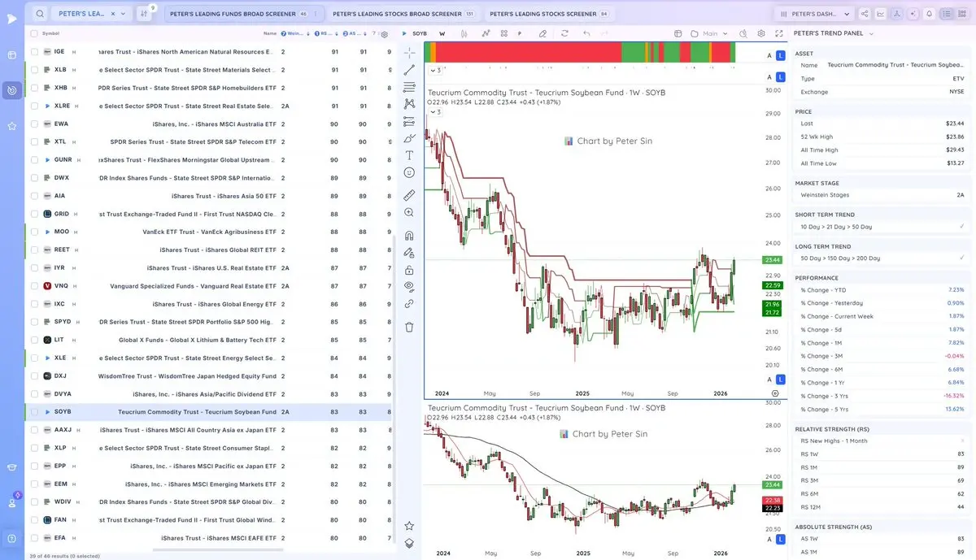The height and width of the screenshot is (560, 976).
Task: Pick the ruler measure tool
Action: tap(409, 195)
